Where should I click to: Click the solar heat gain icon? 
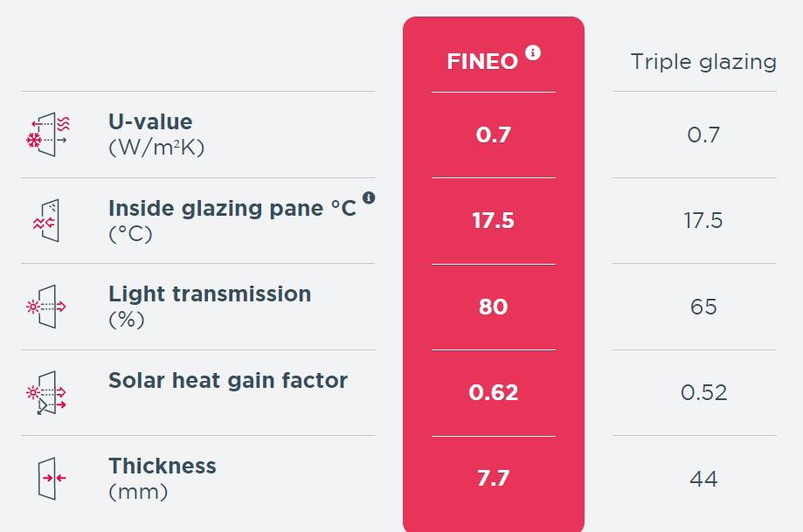click(x=47, y=392)
